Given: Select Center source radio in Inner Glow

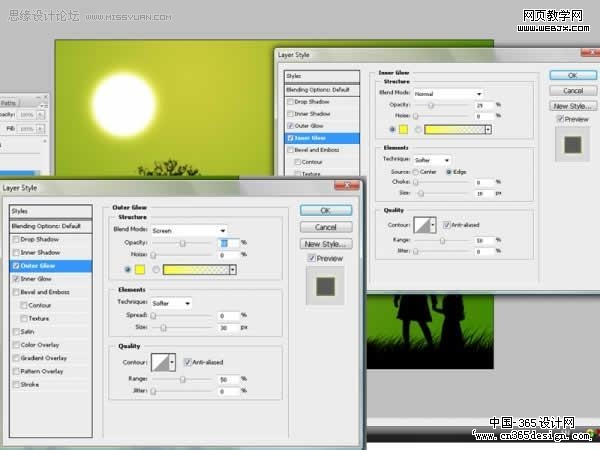Looking at the screenshot, I should 416,172.
